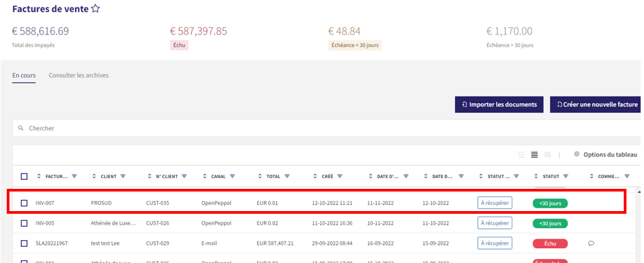Switch to Consulter les archives tab
The height and width of the screenshot is (263, 644).
(78, 76)
